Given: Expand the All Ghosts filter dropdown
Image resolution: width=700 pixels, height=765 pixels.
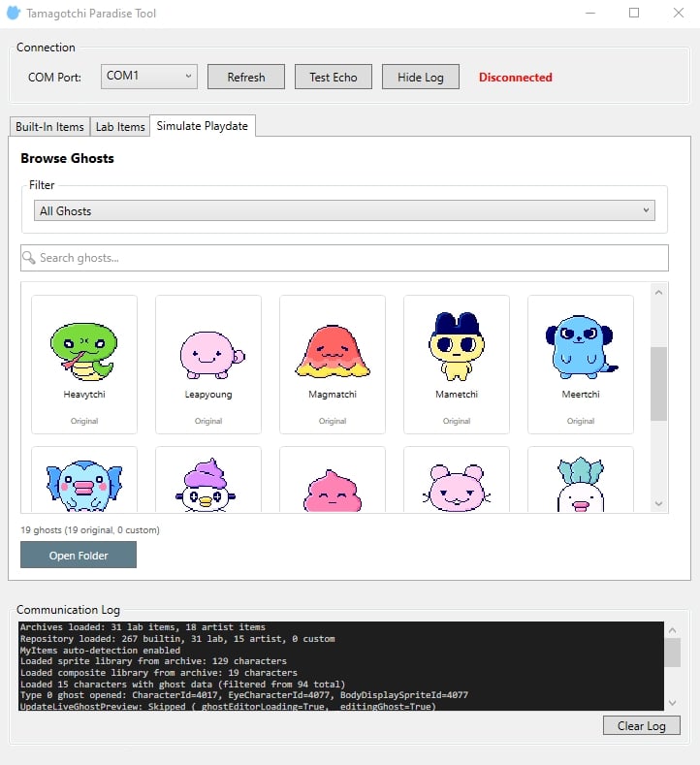Looking at the screenshot, I should [344, 210].
